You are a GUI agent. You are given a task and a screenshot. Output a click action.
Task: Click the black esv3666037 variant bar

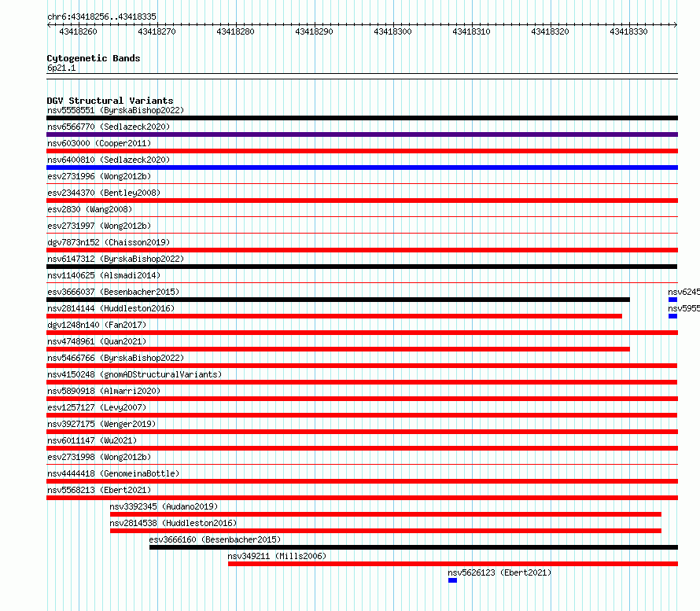click(x=338, y=300)
